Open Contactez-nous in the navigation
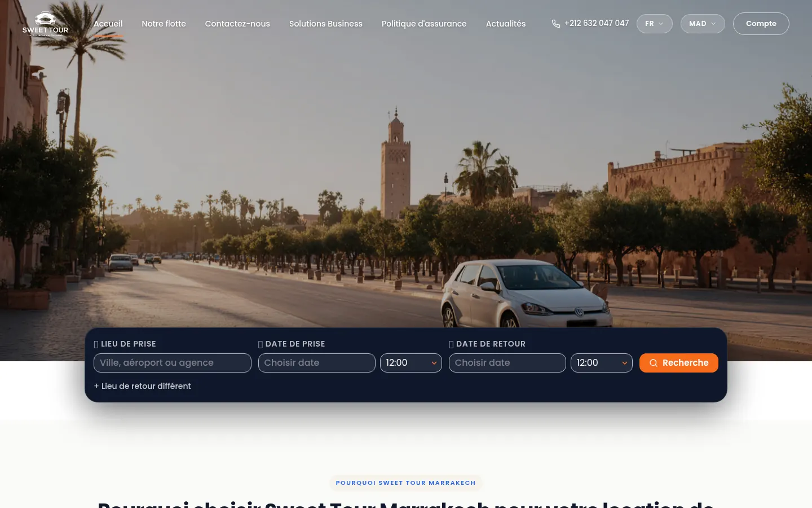The image size is (812, 508). click(237, 24)
